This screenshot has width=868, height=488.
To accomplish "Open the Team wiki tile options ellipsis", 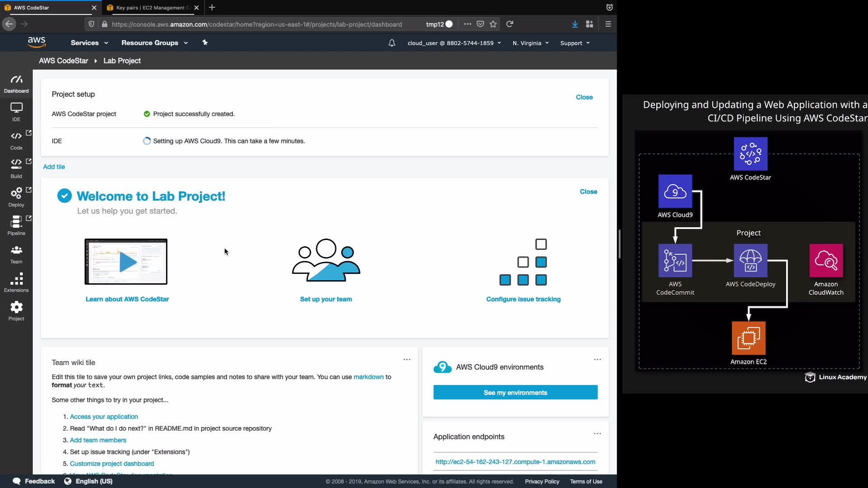I will [x=406, y=360].
